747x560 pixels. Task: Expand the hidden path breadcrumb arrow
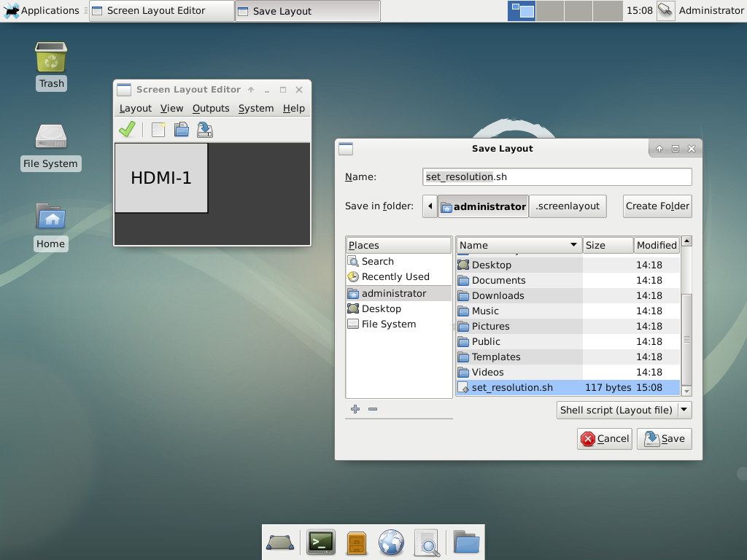click(430, 206)
